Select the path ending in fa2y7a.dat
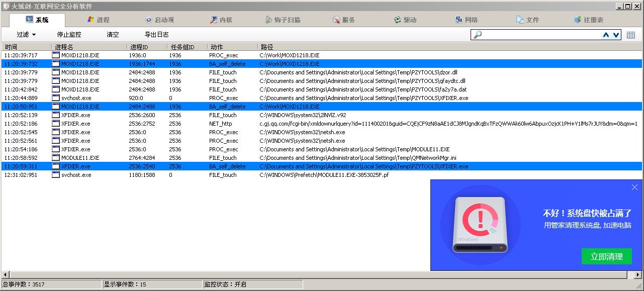Viewport: 644px width, 291px height. (x=363, y=89)
